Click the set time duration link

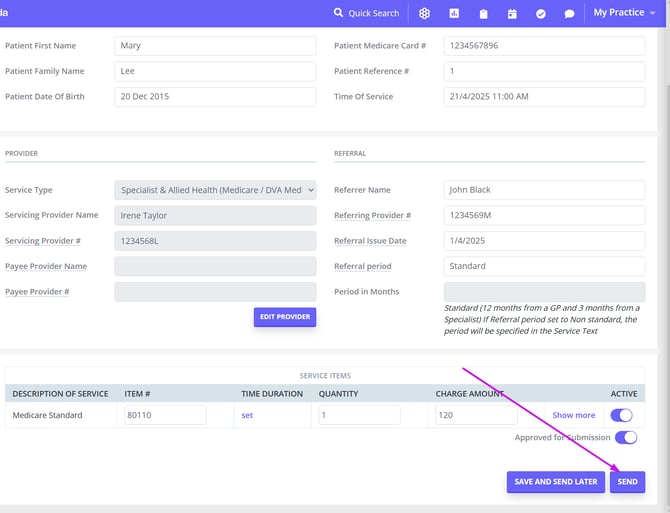click(x=247, y=415)
